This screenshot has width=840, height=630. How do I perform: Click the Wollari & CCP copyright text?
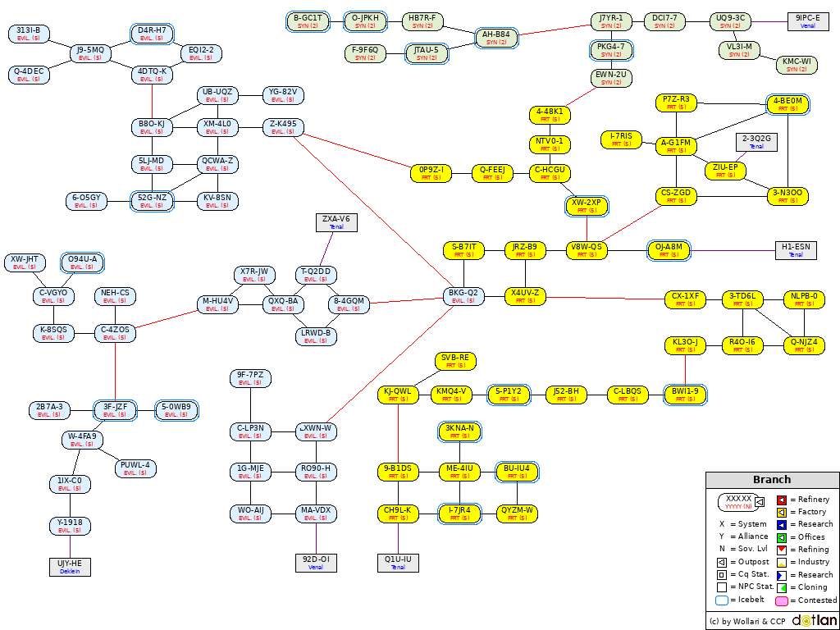click(746, 620)
